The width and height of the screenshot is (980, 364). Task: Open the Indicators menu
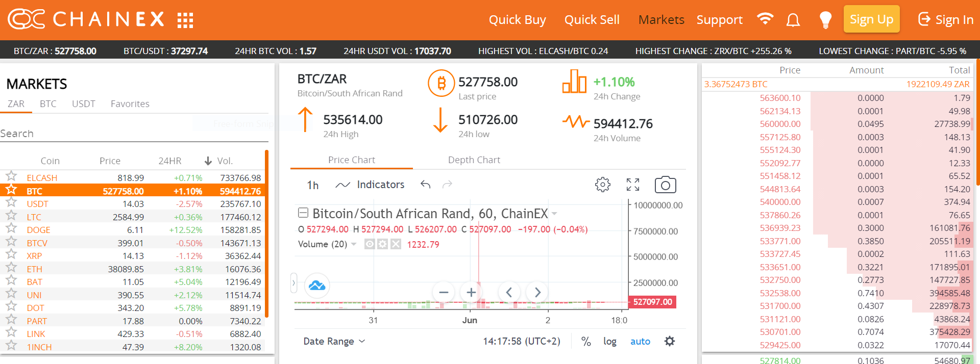tap(370, 185)
